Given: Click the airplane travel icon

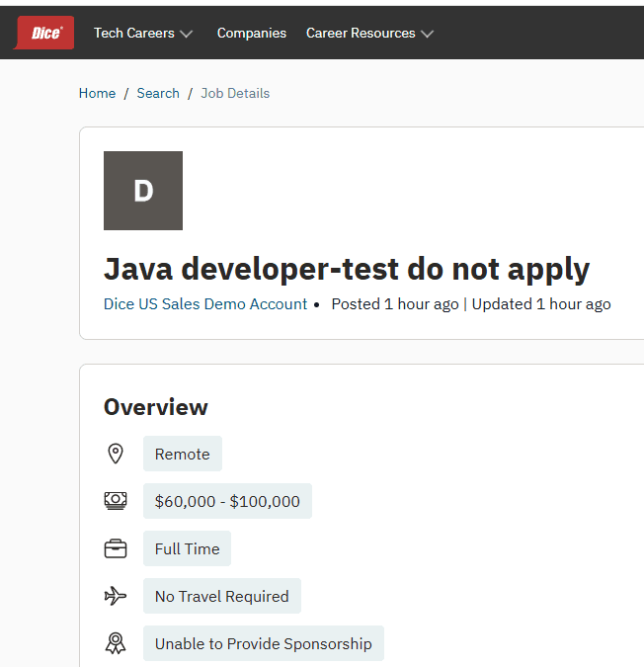Looking at the screenshot, I should click(116, 596).
